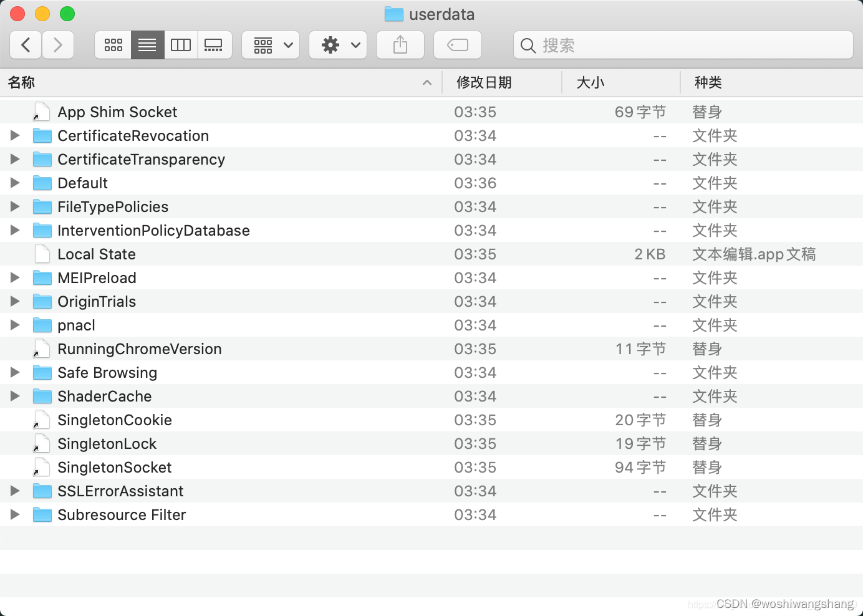Image resolution: width=863 pixels, height=616 pixels.
Task: Select the MEIPreload folder icon
Action: point(42,277)
